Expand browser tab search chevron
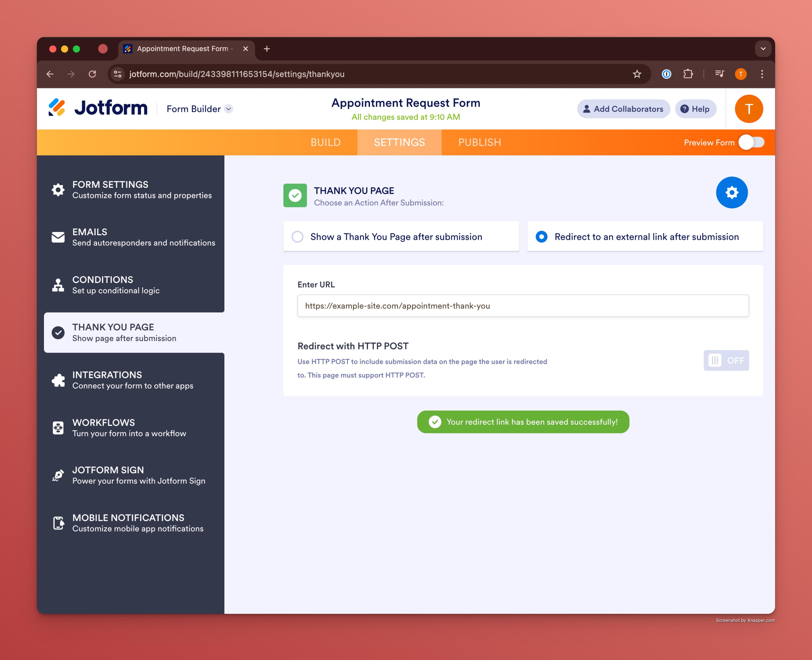The width and height of the screenshot is (812, 660). [763, 49]
